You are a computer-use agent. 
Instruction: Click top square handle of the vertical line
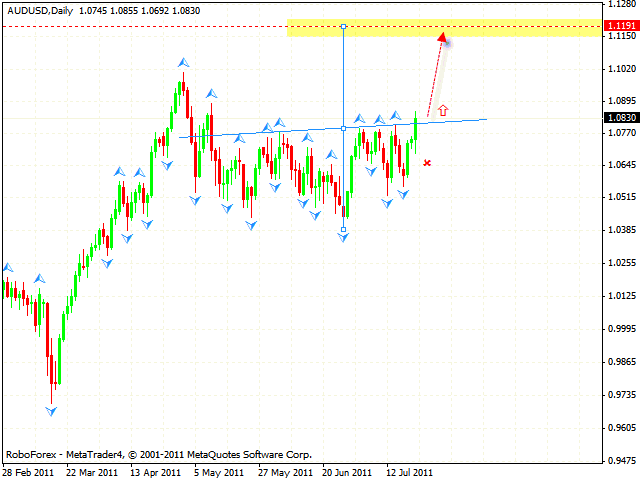pos(343,26)
